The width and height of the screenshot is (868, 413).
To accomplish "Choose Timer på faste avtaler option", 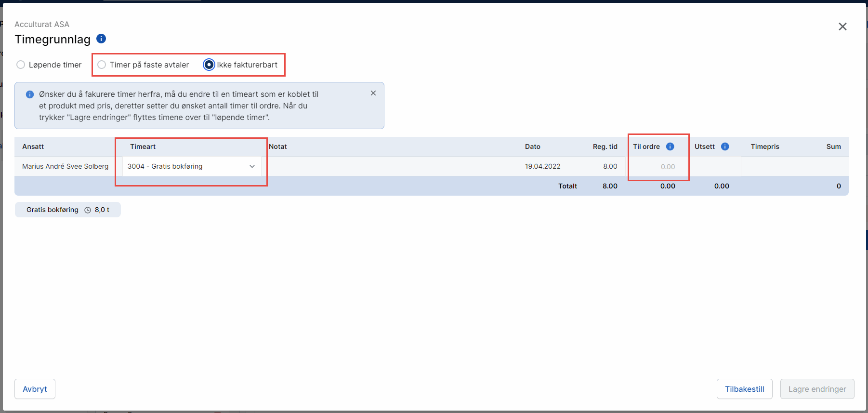I will tap(102, 65).
